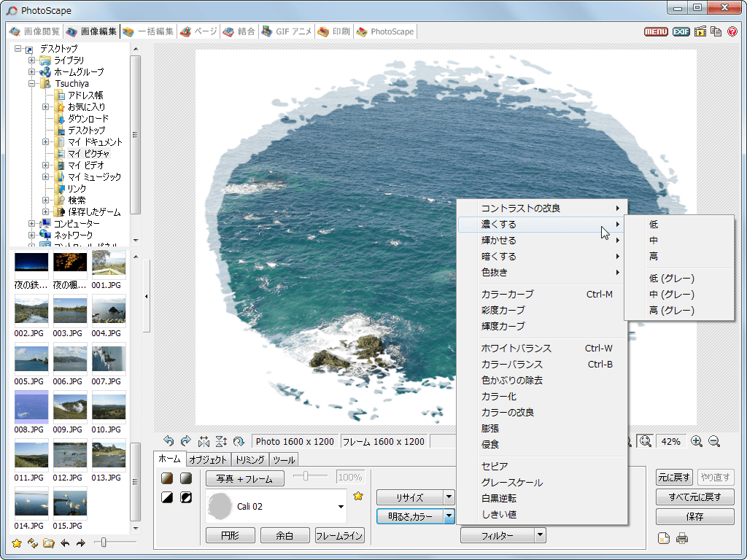Click the EXIF info icon

(681, 31)
